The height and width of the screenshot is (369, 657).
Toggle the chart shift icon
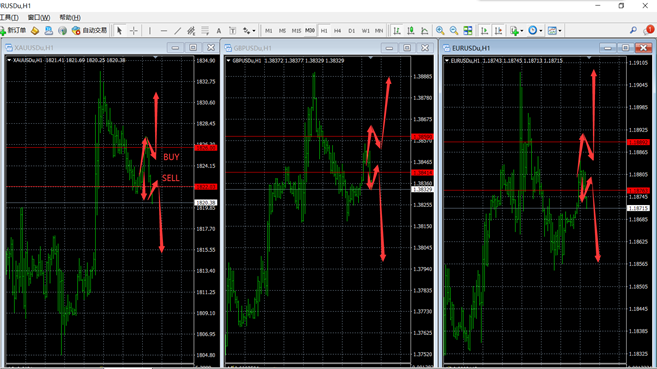click(x=498, y=31)
